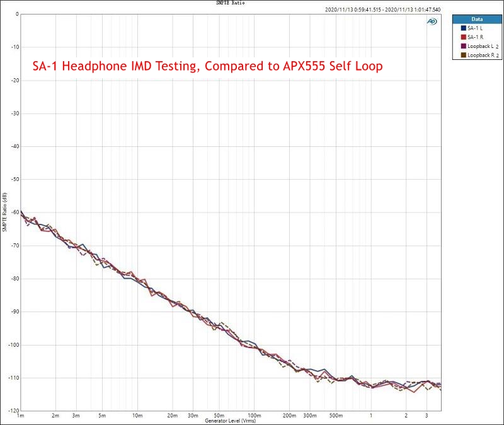Select the SA-1 L legend entry label
This screenshot has width=504, height=425.
coord(476,28)
